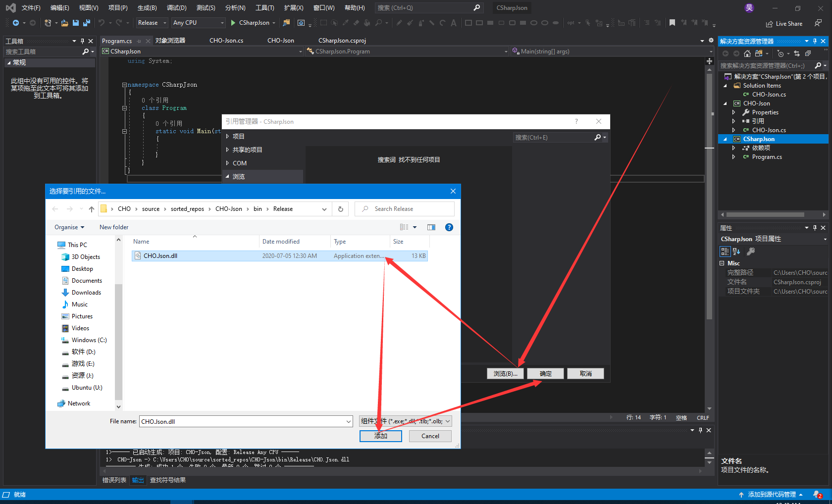Select the CHO.Json.dll file row
The width and height of the screenshot is (832, 504).
click(x=280, y=256)
